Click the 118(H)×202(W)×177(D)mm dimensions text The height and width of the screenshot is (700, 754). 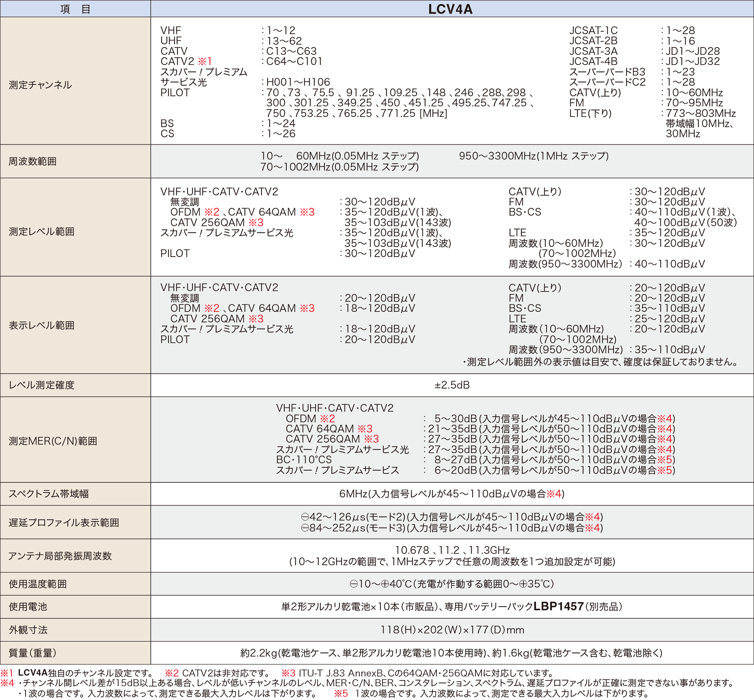pos(452,630)
